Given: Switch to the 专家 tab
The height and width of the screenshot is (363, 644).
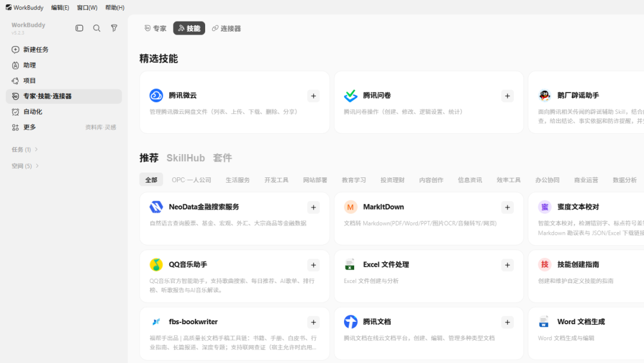Looking at the screenshot, I should click(155, 29).
